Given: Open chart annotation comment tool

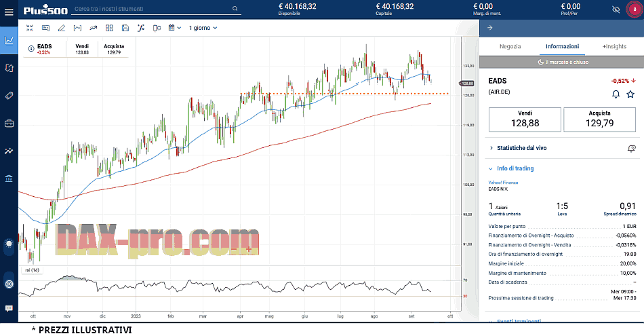Looking at the screenshot, I should [45, 28].
